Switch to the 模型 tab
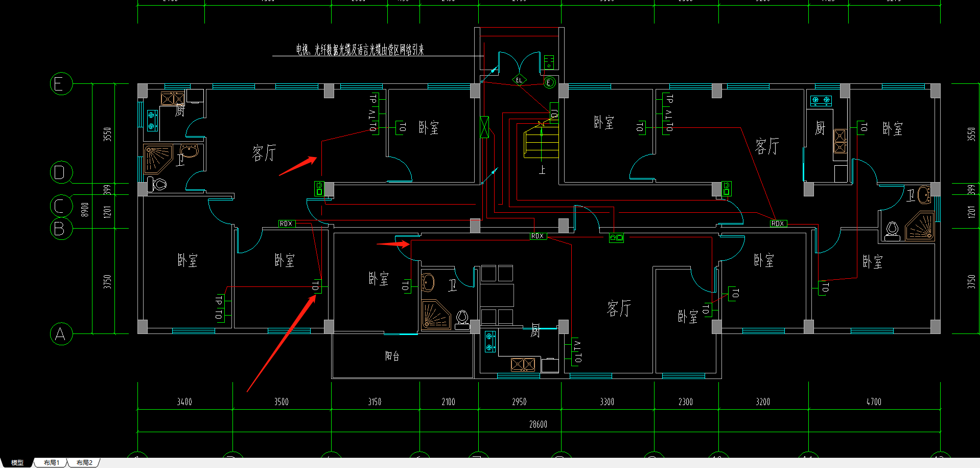Image resolution: width=980 pixels, height=468 pixels. click(17, 462)
